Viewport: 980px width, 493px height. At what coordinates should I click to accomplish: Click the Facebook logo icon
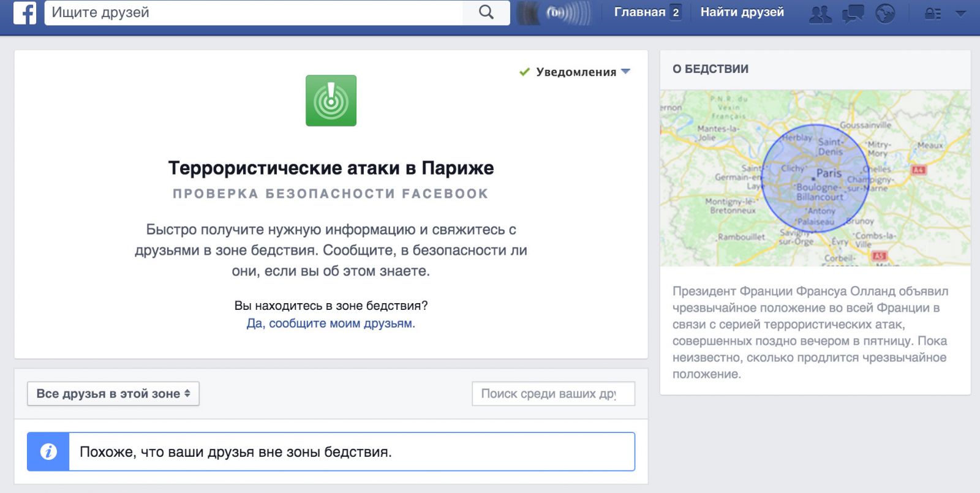point(24,12)
